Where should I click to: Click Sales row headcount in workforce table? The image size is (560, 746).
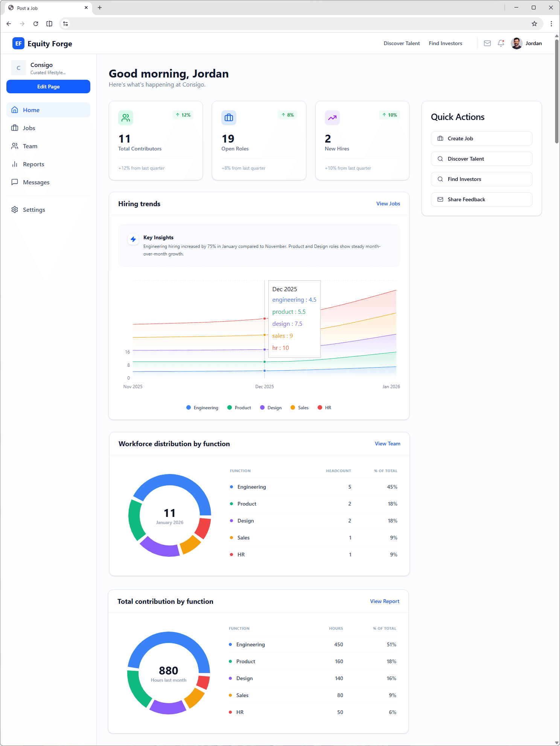pyautogui.click(x=350, y=538)
